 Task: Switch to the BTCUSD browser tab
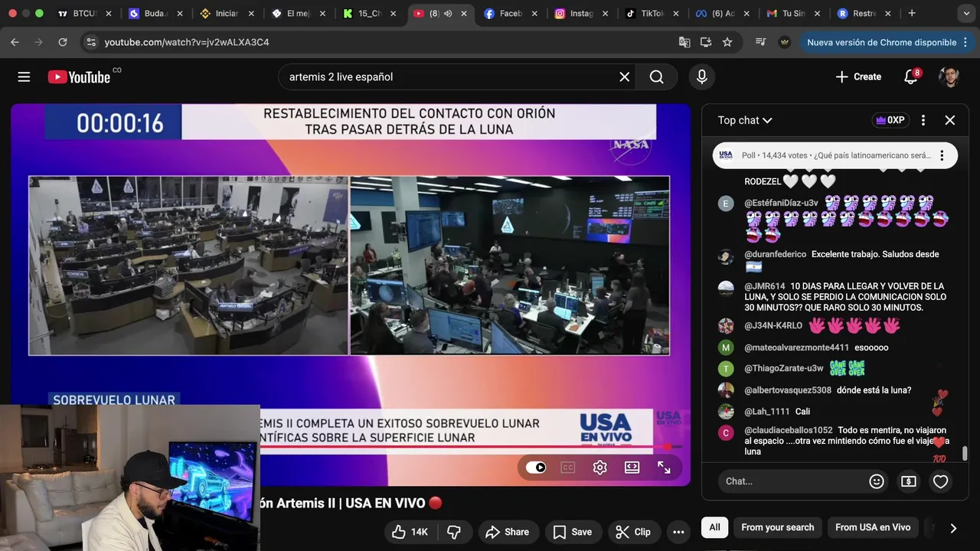[84, 13]
